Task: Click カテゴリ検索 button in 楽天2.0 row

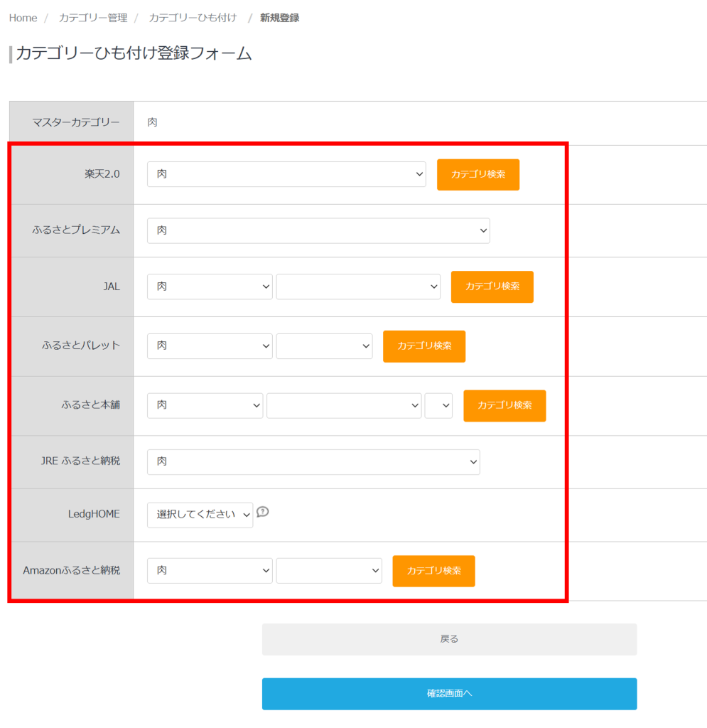Action: point(477,174)
